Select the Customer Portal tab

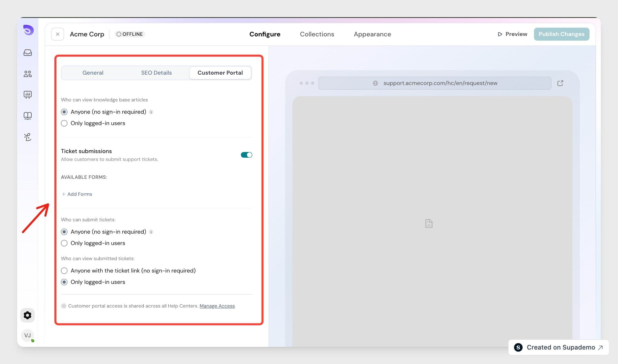tap(220, 73)
